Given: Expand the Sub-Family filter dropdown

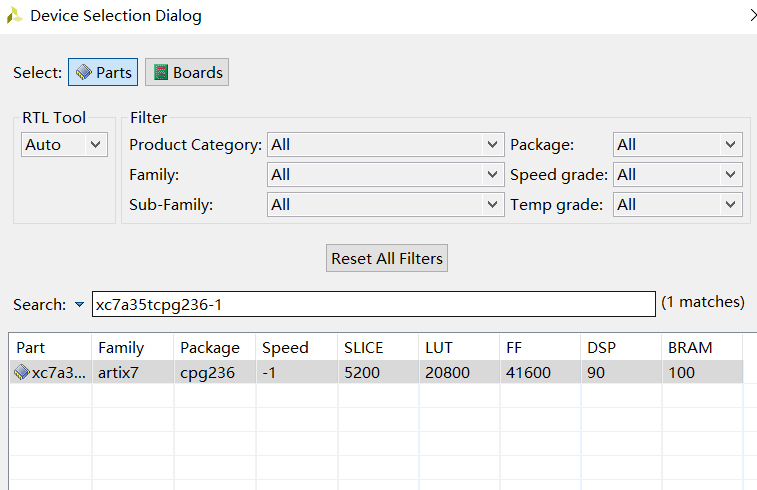Looking at the screenshot, I should pos(385,205).
